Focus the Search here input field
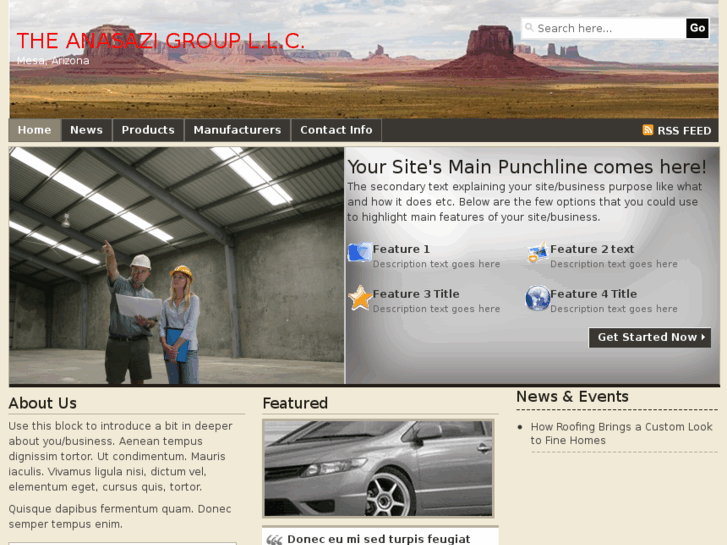This screenshot has height=545, width=727. pos(604,28)
